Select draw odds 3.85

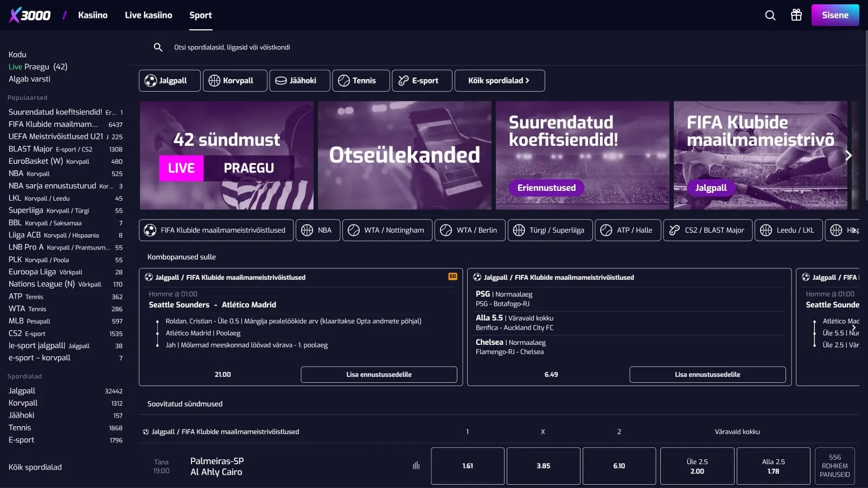[x=543, y=466]
